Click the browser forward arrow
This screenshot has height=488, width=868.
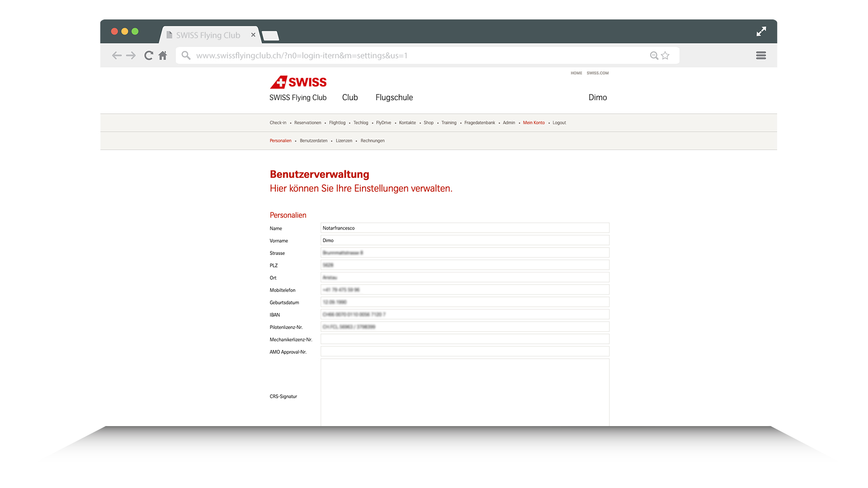131,55
